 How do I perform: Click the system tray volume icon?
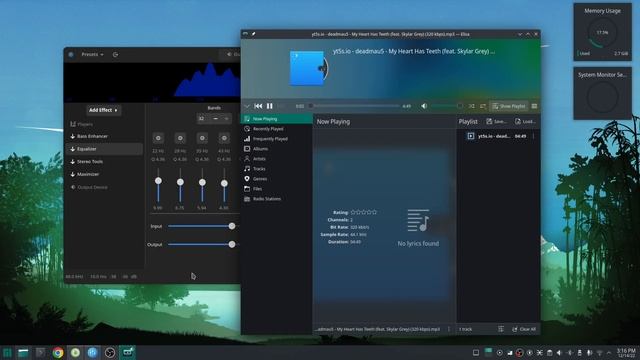tap(559, 353)
